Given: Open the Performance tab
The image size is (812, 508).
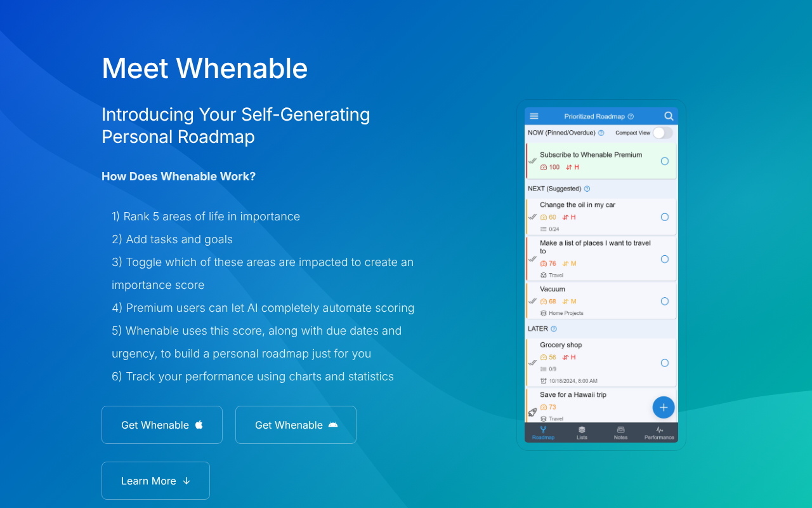Looking at the screenshot, I should [659, 432].
